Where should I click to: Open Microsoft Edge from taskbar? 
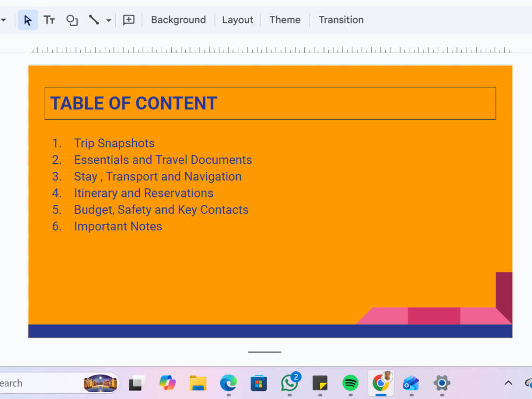point(228,383)
